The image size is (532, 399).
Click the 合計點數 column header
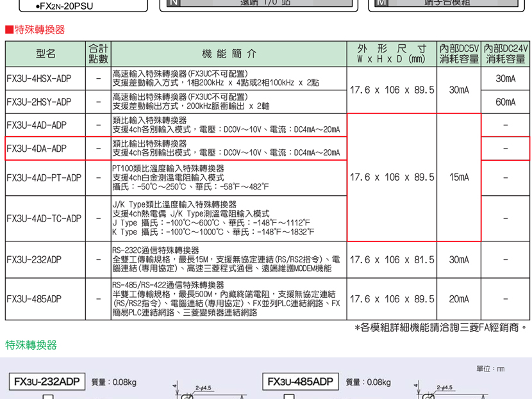point(99,54)
